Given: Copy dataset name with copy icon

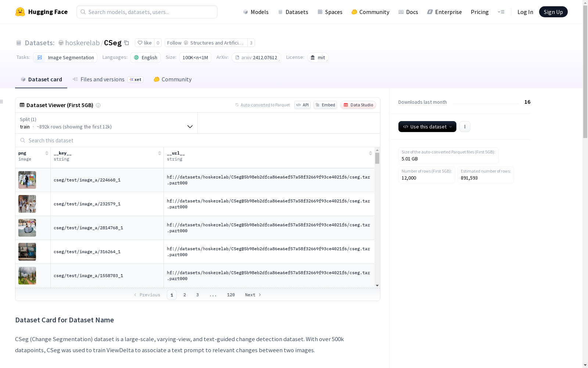Looking at the screenshot, I should point(126,43).
